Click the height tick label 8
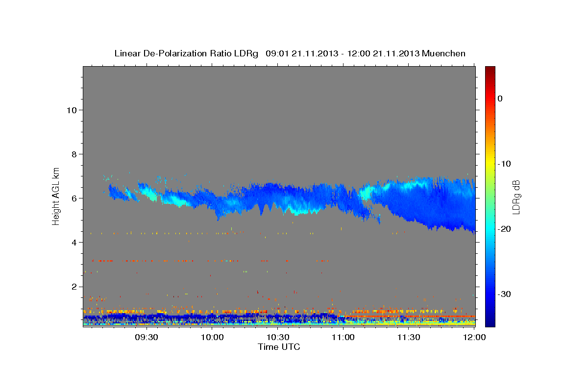 [74, 154]
